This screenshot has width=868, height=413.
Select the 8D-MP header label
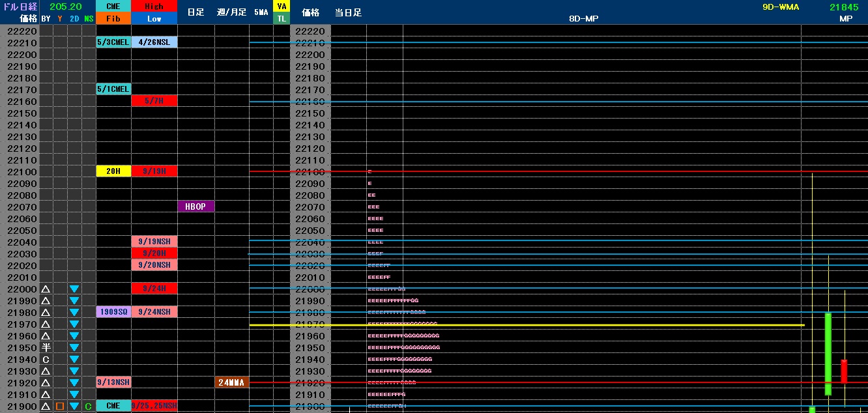click(x=583, y=19)
